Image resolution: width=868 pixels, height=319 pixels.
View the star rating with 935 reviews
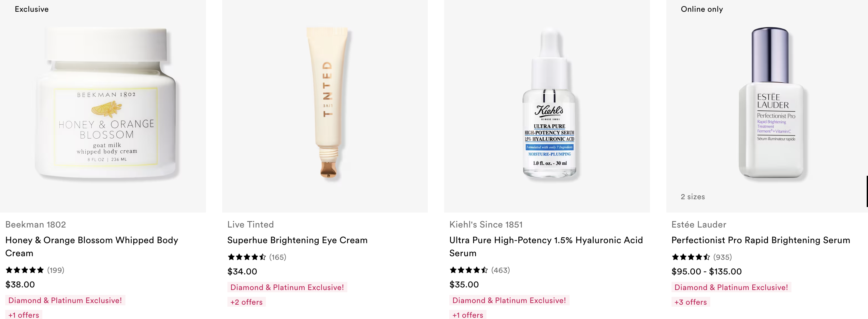(702, 257)
